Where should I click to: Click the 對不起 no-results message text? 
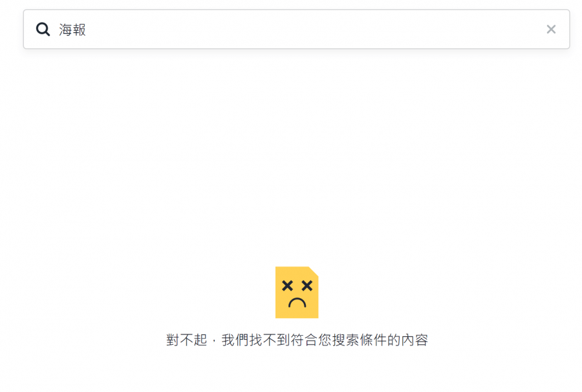click(186, 340)
